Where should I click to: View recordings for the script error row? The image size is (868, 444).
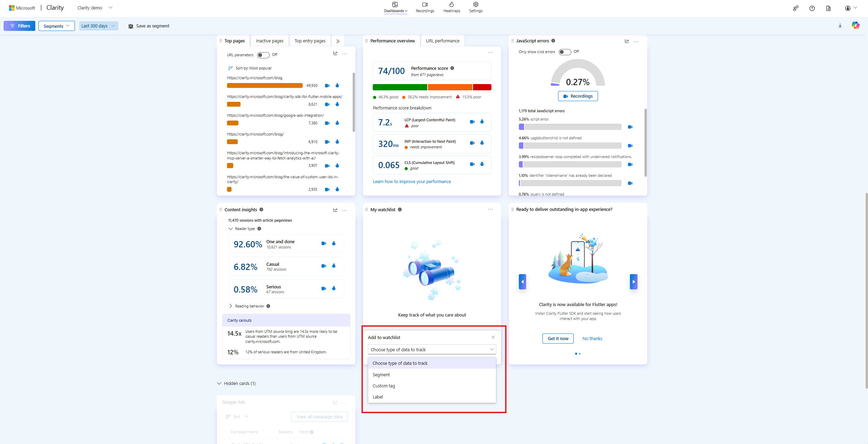tap(630, 127)
